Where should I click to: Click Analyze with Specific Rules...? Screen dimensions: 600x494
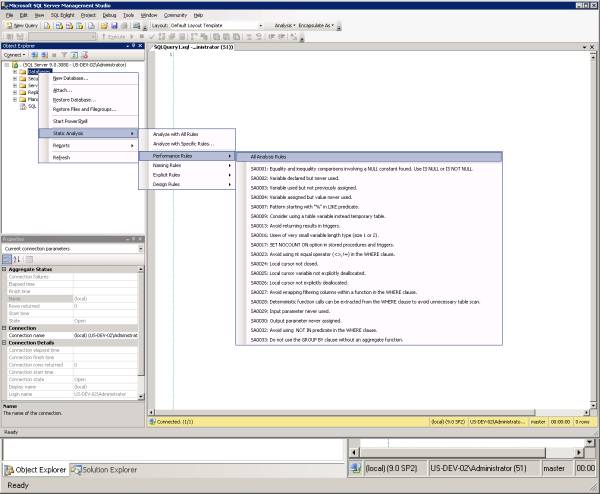pos(187,144)
